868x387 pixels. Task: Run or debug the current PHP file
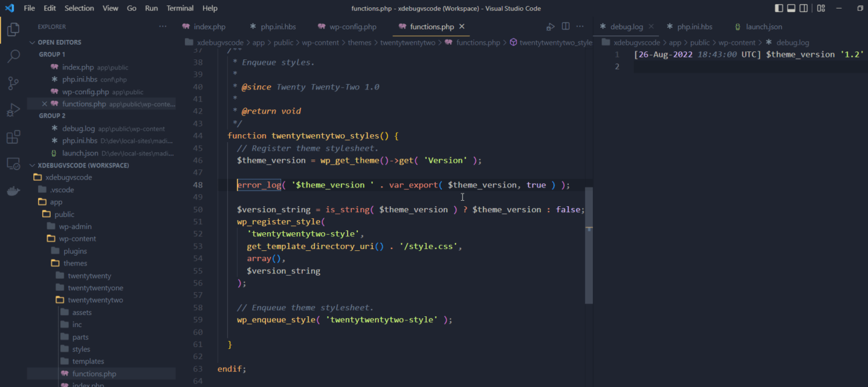click(x=552, y=26)
